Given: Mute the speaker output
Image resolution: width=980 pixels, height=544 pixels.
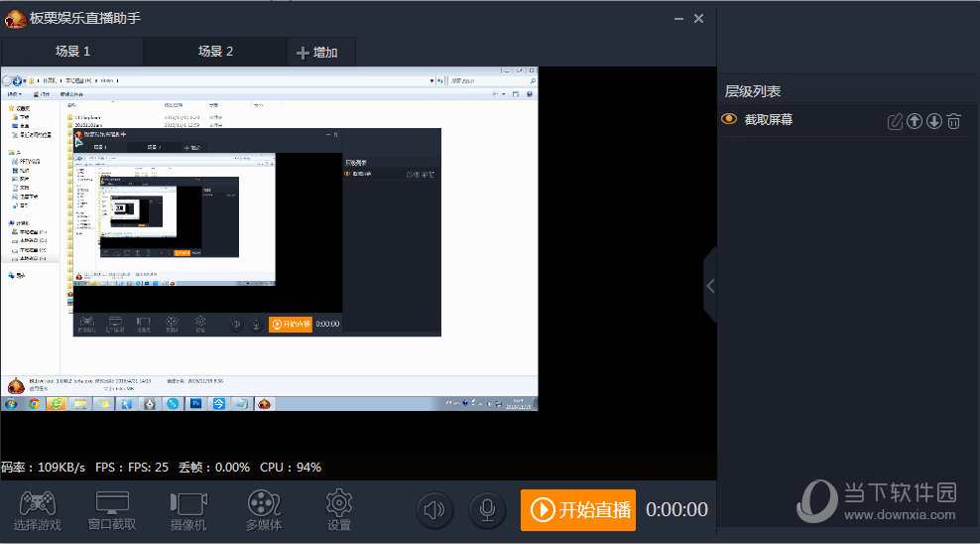Looking at the screenshot, I should click(x=434, y=510).
